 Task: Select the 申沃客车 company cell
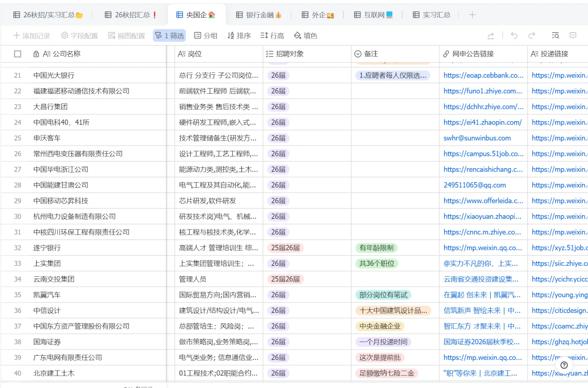(84, 138)
